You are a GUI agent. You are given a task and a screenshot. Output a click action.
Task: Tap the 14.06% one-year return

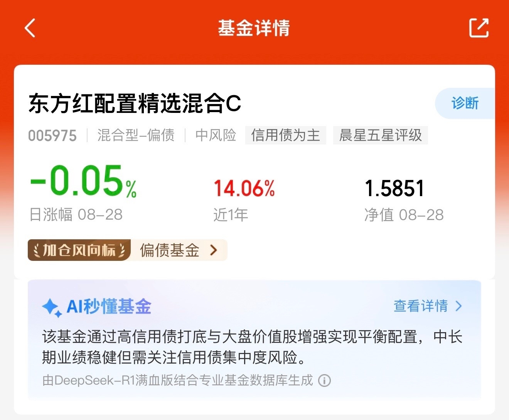pyautogui.click(x=244, y=188)
